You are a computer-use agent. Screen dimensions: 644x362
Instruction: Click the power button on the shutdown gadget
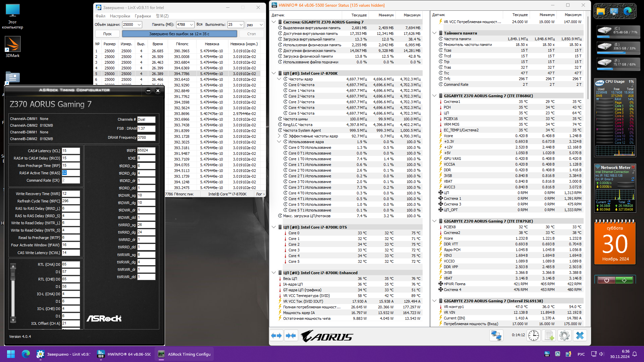pos(606,280)
